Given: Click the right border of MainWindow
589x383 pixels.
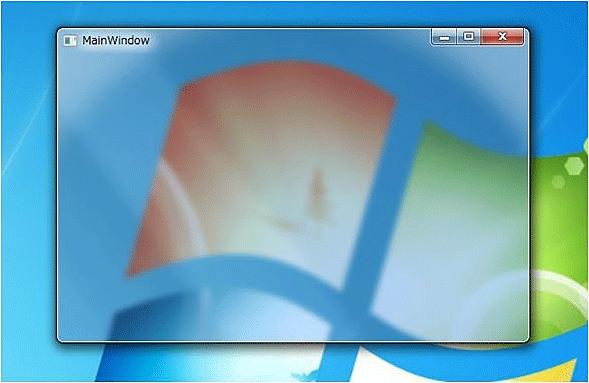Looking at the screenshot, I should coord(529,188).
